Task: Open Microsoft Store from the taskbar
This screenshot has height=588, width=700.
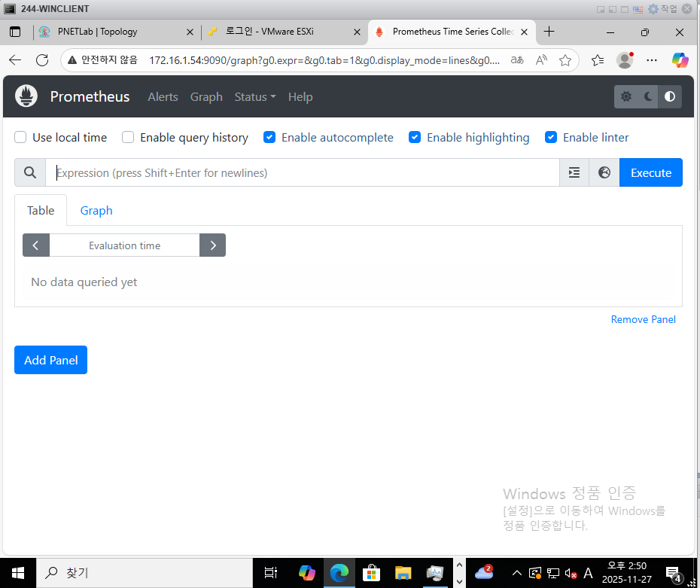Action: (371, 573)
